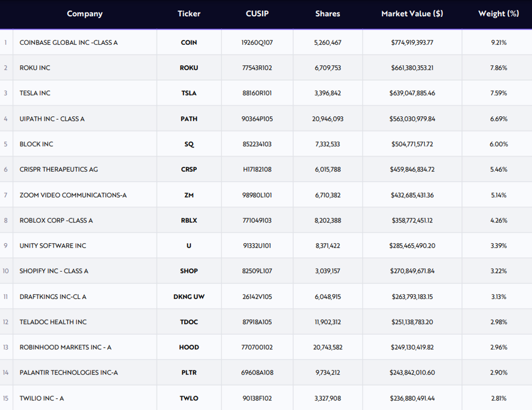Open the TESLA INC row
Screen dimensions: 532x410
(35, 93)
